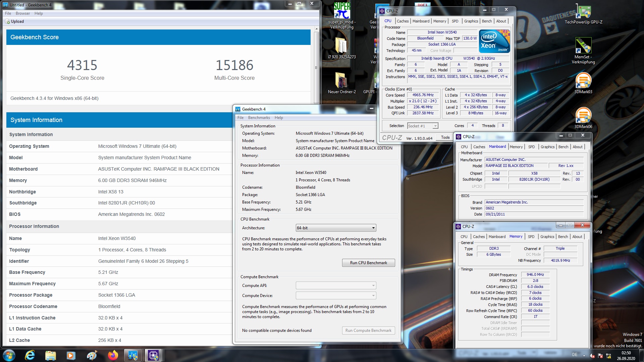The height and width of the screenshot is (362, 644).
Task: Open File menu in Untitled Geekbench window
Action: [8, 13]
